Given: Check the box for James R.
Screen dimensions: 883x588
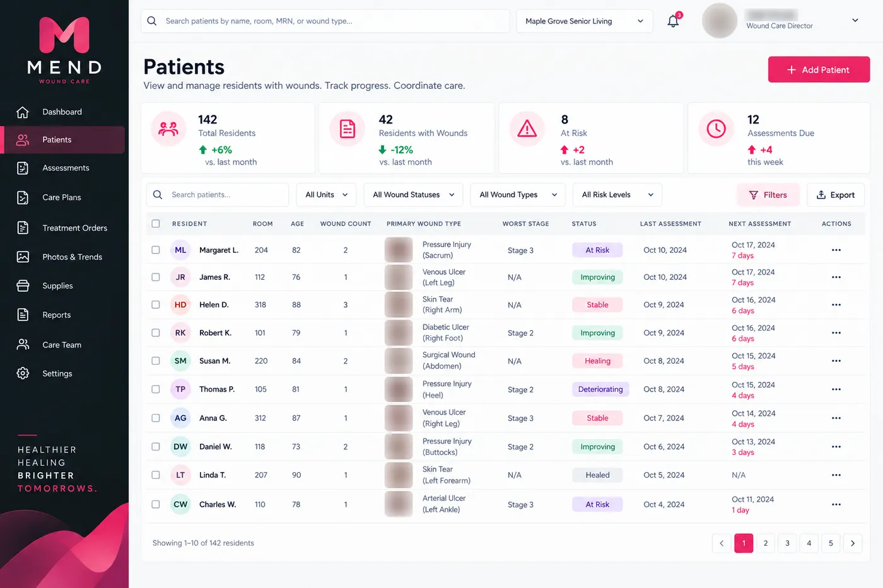Looking at the screenshot, I should [x=156, y=277].
